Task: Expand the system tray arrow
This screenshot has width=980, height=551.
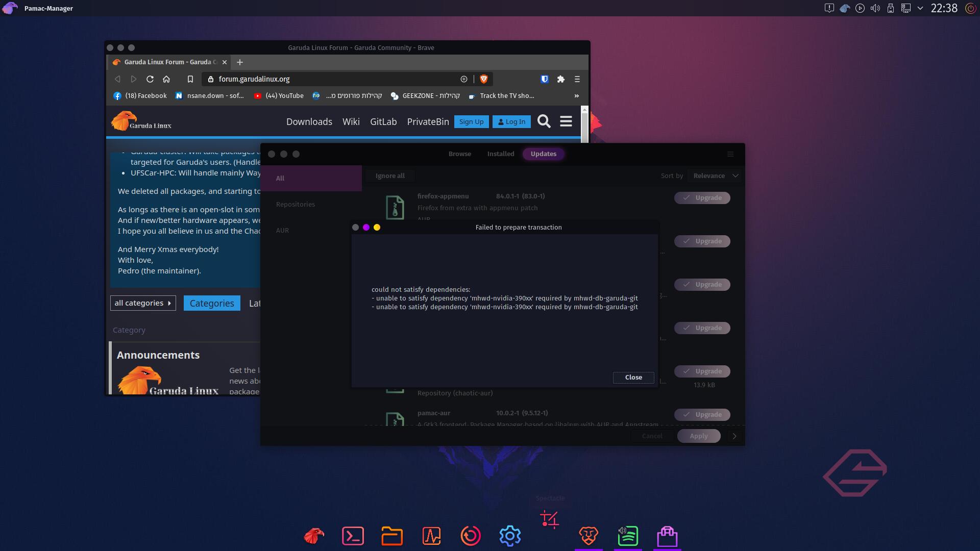Action: pyautogui.click(x=920, y=8)
